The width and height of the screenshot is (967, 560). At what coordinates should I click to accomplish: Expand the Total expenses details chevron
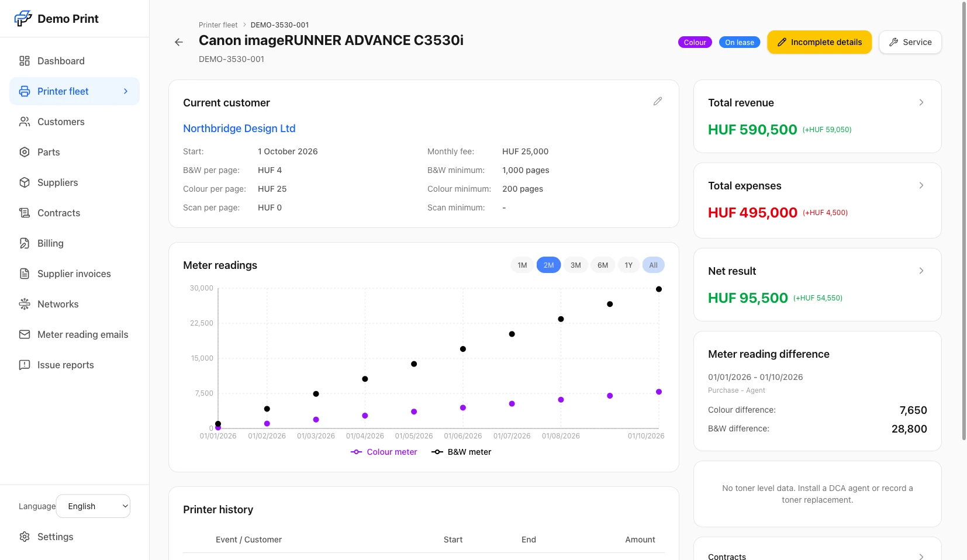921,185
